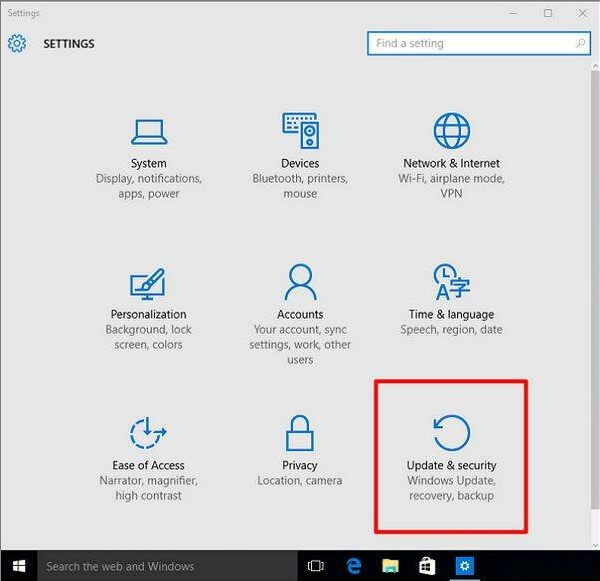The image size is (600, 581).
Task: Open the Accounts person icon
Action: pyautogui.click(x=300, y=282)
